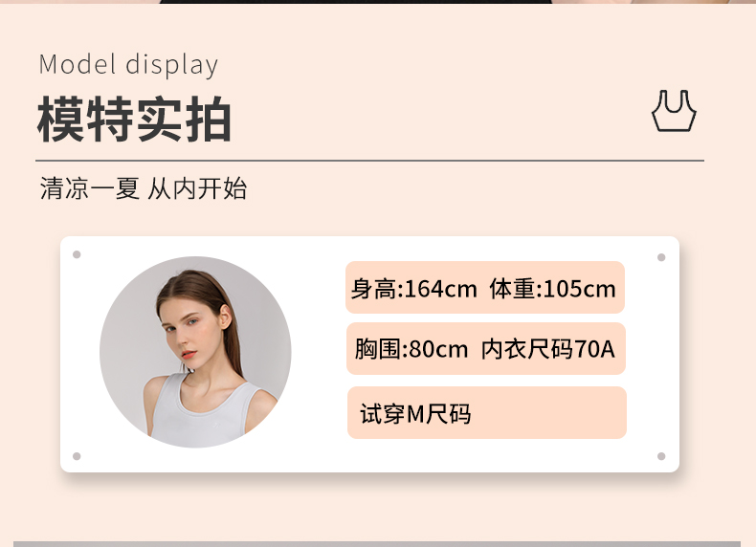The width and height of the screenshot is (756, 547).
Task: Click the 身高:164cm text
Action: click(x=413, y=289)
